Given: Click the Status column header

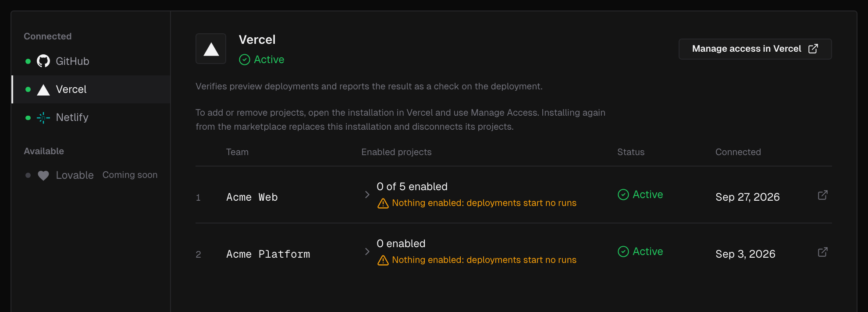Looking at the screenshot, I should [x=631, y=152].
